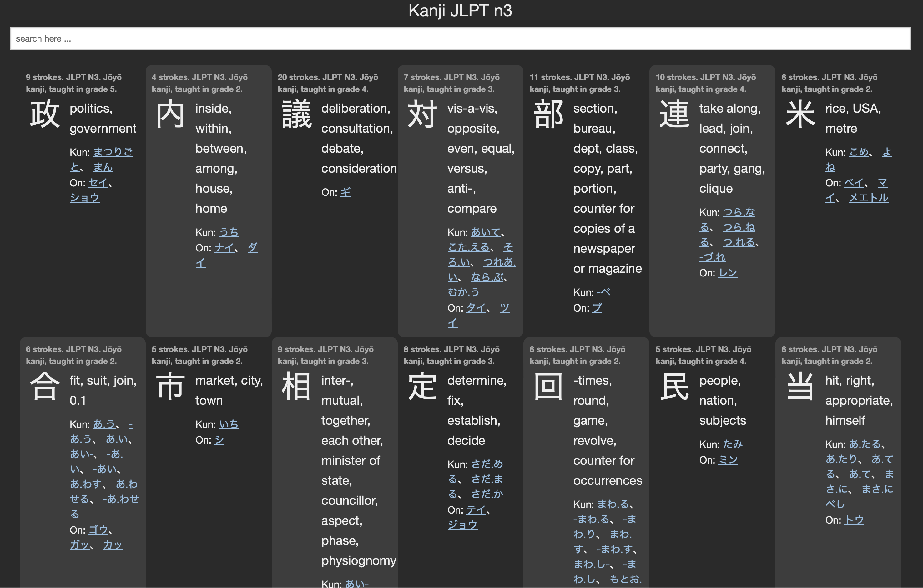Select the ギ on-reading of 議

[x=346, y=192]
